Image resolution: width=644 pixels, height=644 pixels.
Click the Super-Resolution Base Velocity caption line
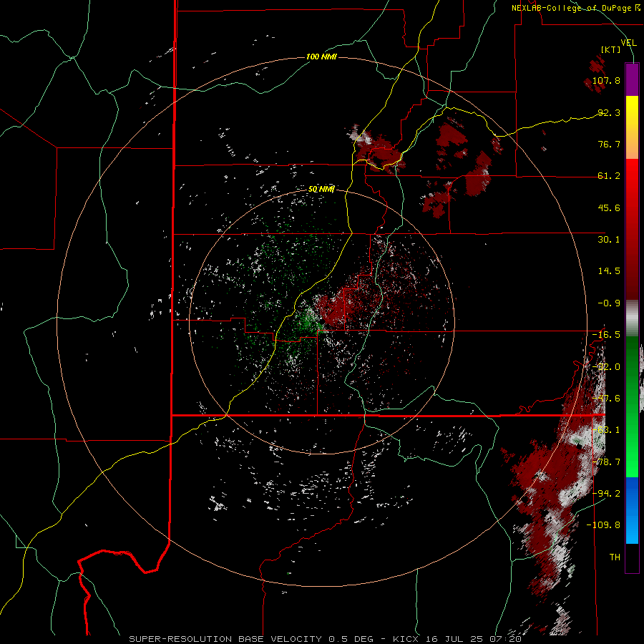[326, 639]
